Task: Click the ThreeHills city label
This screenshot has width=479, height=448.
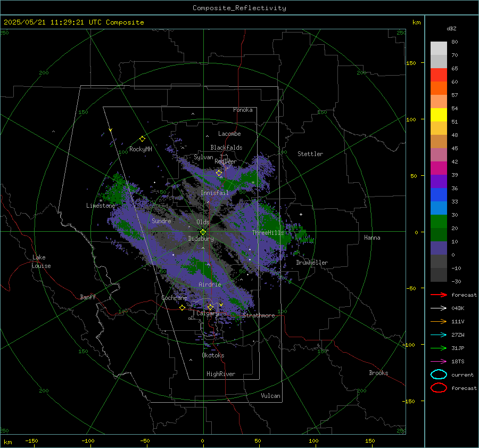Action: 268,233
